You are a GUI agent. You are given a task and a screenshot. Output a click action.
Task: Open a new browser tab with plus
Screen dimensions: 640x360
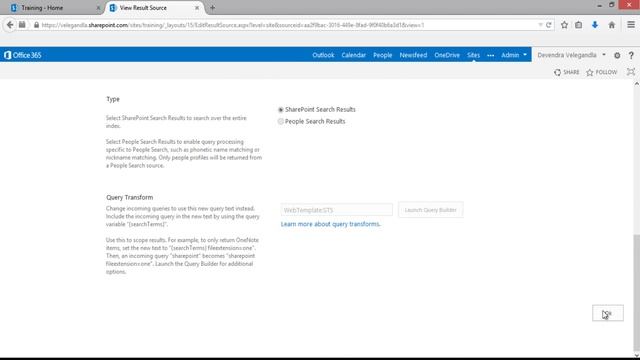tap(212, 8)
